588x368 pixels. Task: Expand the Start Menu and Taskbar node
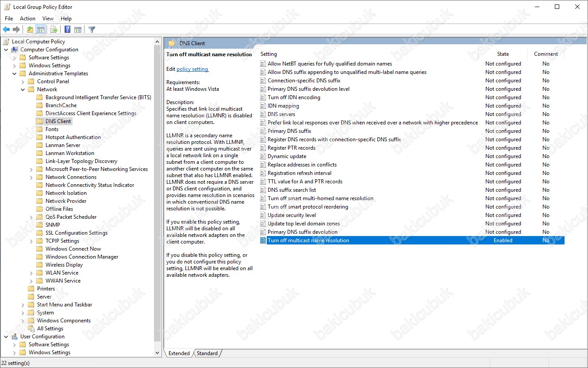[x=23, y=305]
